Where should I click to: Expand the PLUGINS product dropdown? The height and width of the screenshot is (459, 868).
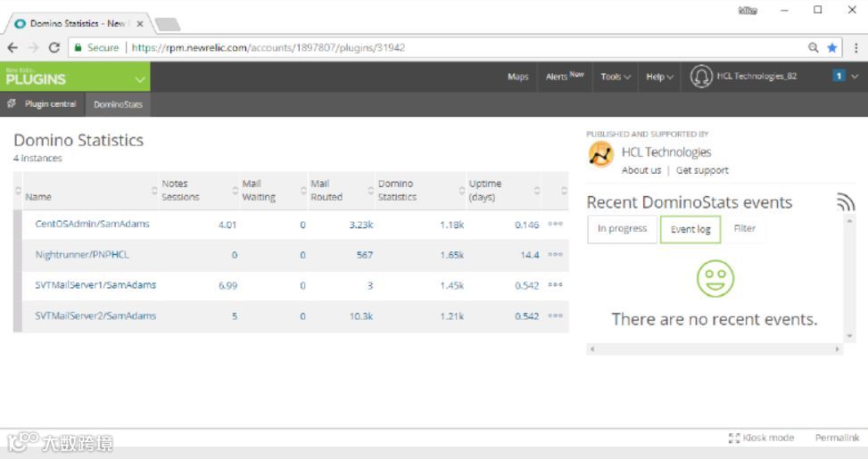pyautogui.click(x=139, y=79)
